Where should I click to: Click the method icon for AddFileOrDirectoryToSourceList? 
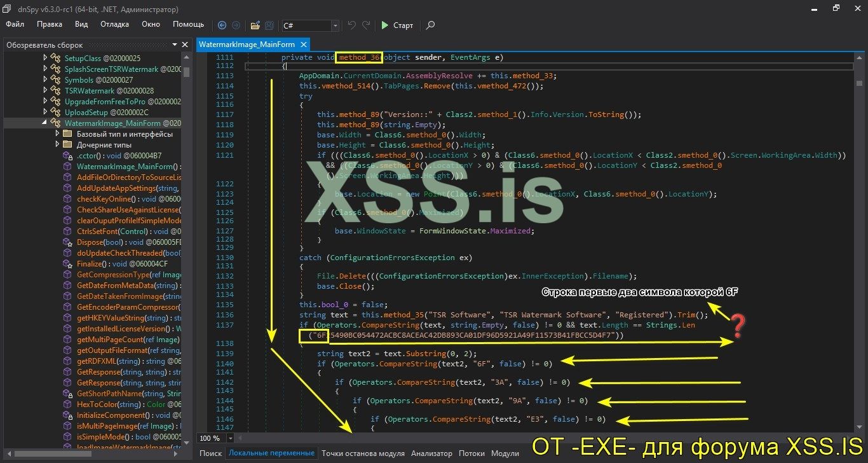68,177
